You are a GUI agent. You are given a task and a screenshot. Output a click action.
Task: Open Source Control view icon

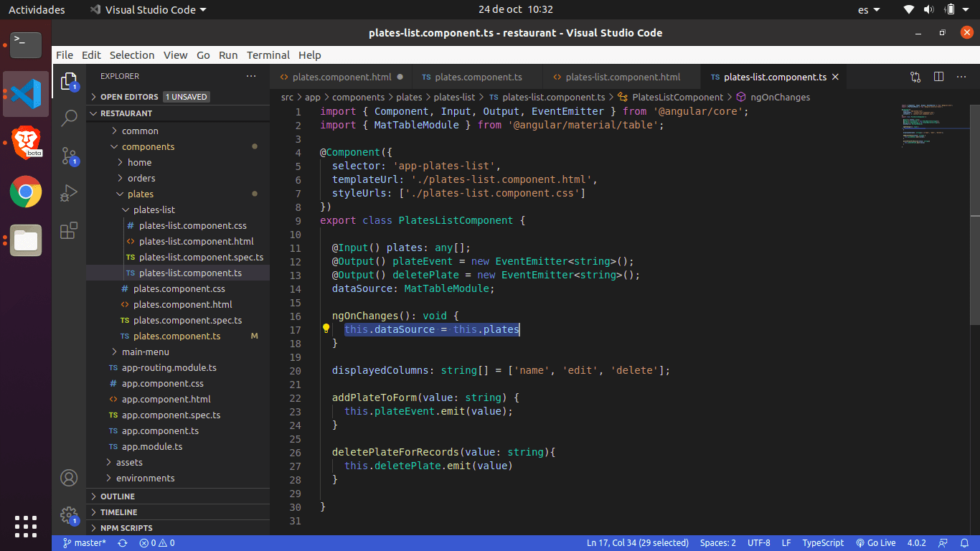coord(69,156)
